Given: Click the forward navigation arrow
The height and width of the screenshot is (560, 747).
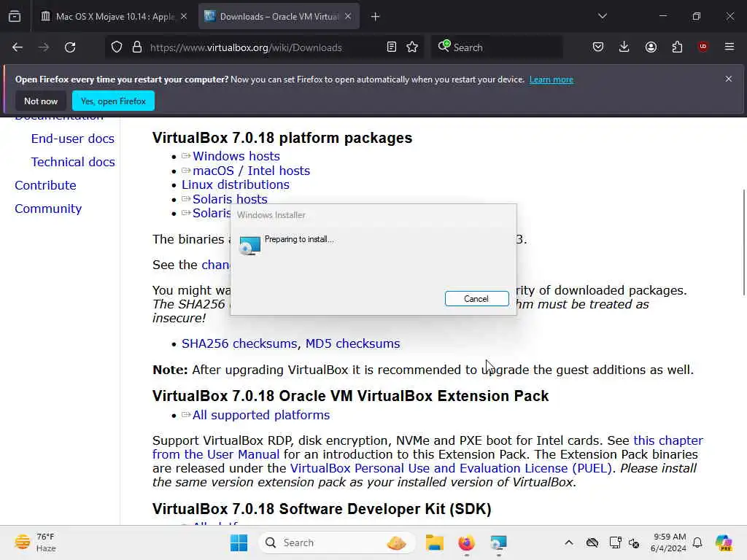Looking at the screenshot, I should pos(43,47).
